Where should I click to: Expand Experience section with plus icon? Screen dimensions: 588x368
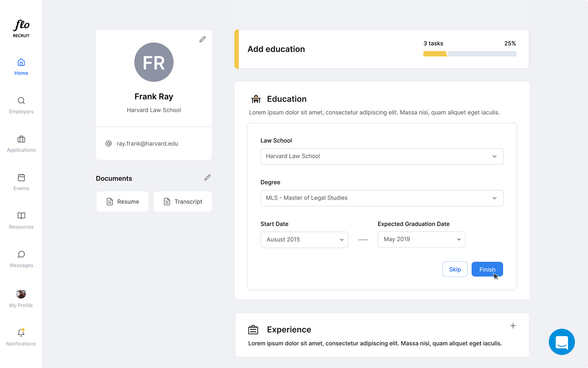click(x=513, y=326)
